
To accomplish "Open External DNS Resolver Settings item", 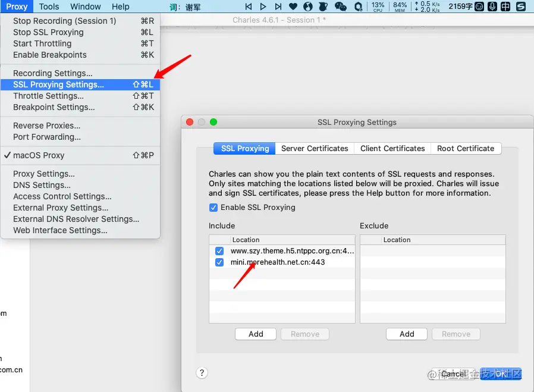I will coord(80,219).
